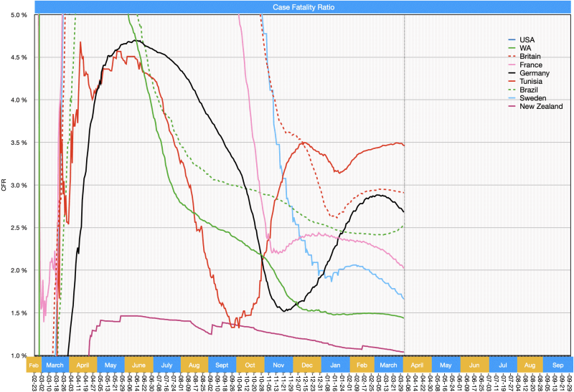The width and height of the screenshot is (574, 392).
Task: Select the Oct month block
Action: click(250, 363)
